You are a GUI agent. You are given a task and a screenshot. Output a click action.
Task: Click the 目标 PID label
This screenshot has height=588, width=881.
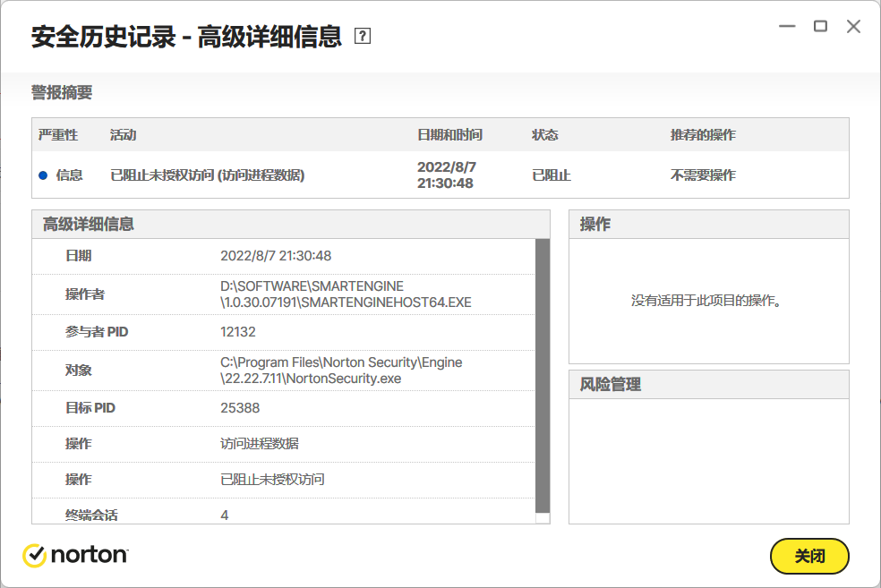[90, 408]
